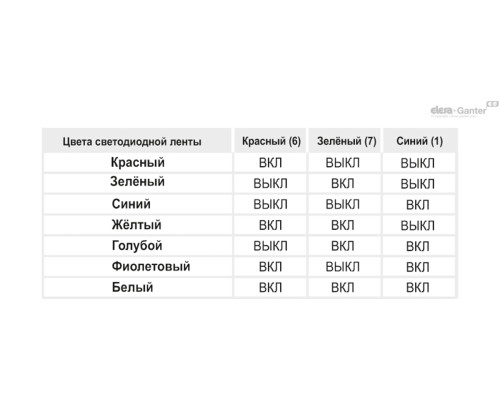The image size is (500, 400).
Task: Click the 'Красный' row label
Action: pyautogui.click(x=138, y=162)
